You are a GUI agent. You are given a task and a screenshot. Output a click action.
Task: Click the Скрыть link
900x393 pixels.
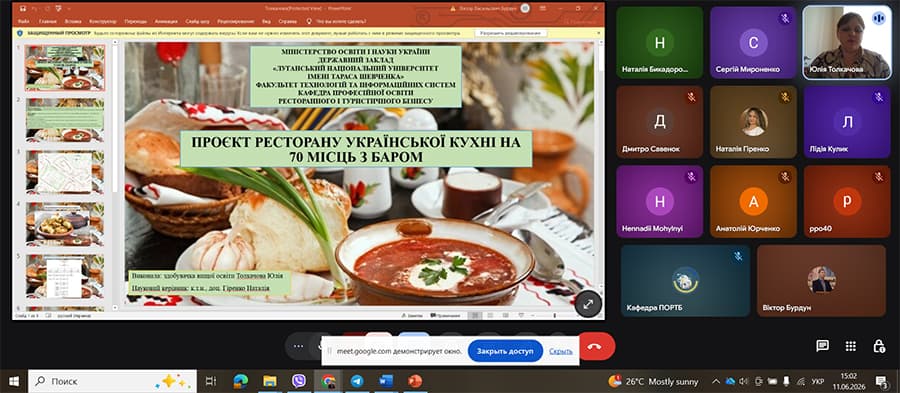tap(560, 351)
